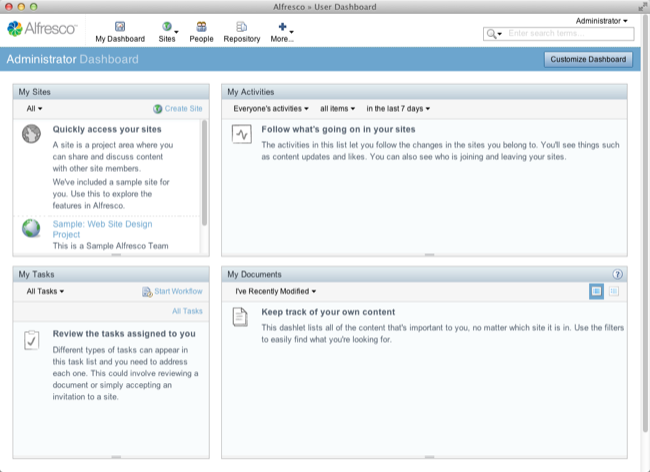Click 'Follow what's going on in your sites' heading

point(338,129)
